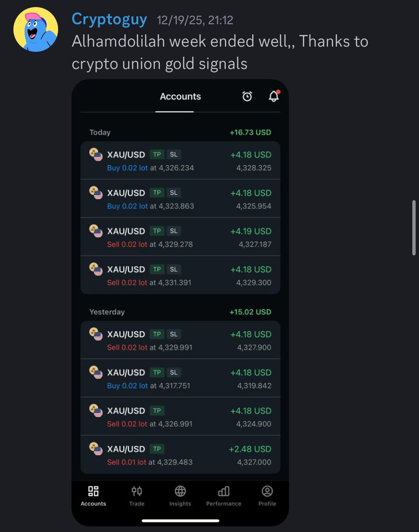Click the Today profit total +16.73 USD
The height and width of the screenshot is (532, 419).
250,132
